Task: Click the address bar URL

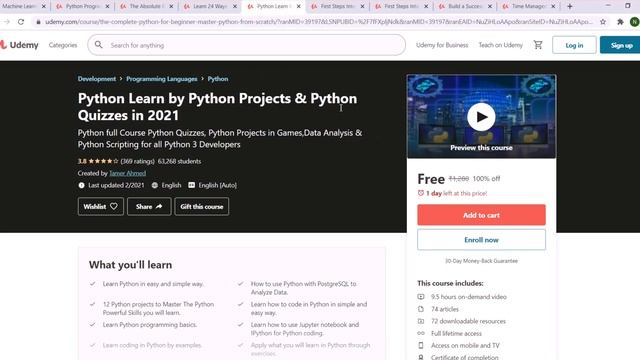Action: [318, 22]
